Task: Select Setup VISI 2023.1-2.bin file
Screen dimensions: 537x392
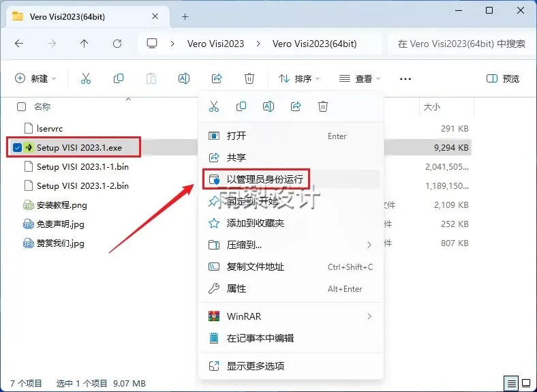Action: pos(82,186)
